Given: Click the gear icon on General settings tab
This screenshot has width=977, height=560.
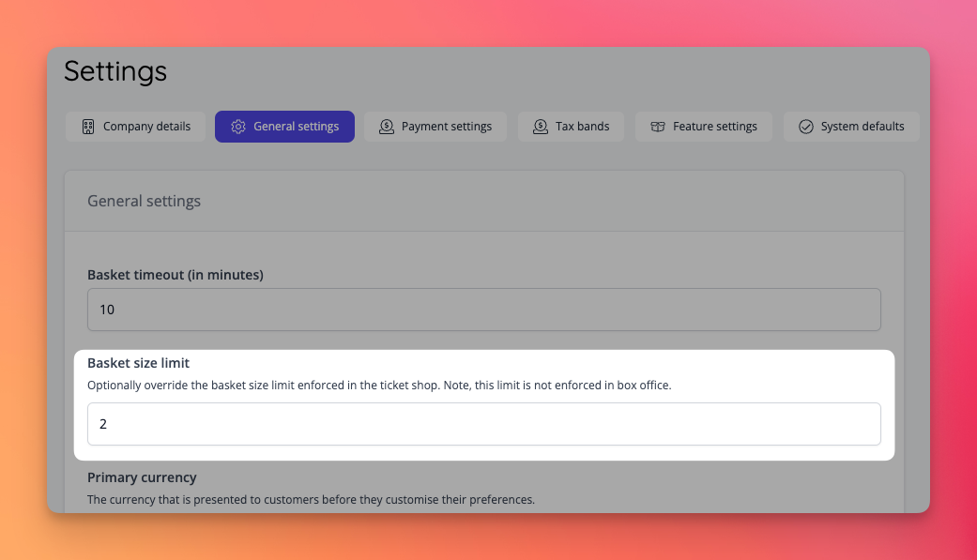Looking at the screenshot, I should (237, 126).
